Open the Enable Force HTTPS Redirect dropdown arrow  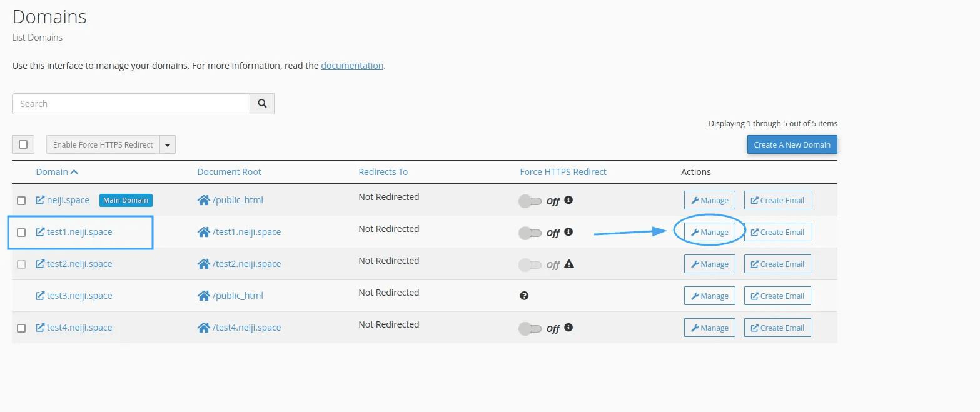pos(167,144)
